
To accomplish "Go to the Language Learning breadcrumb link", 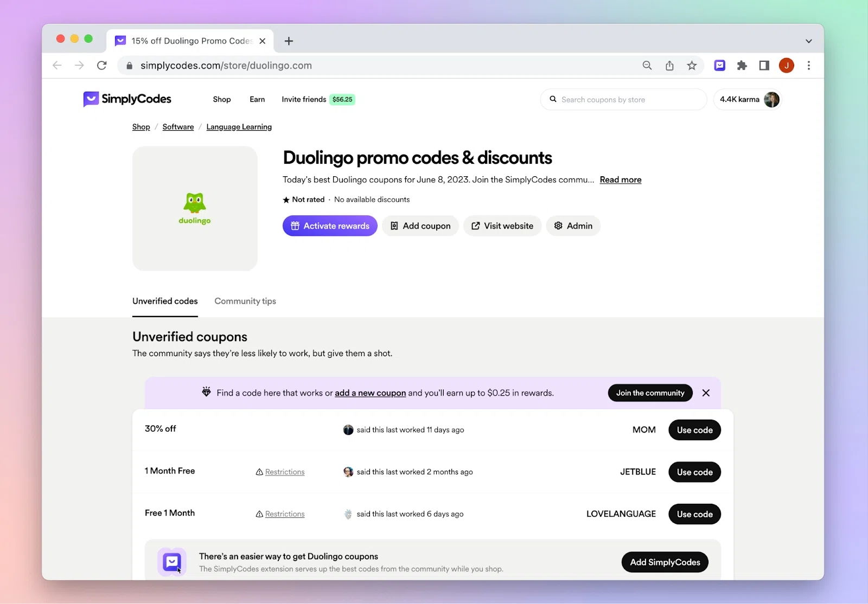I will [x=239, y=127].
